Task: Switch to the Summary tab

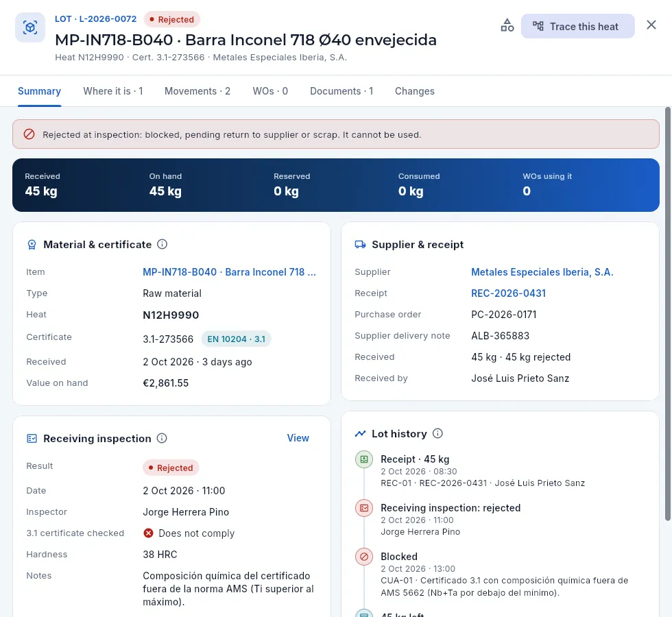Action: tap(40, 91)
